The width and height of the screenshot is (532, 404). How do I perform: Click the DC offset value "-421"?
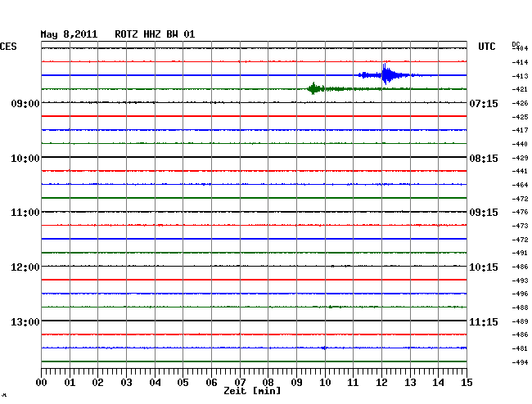click(x=520, y=89)
